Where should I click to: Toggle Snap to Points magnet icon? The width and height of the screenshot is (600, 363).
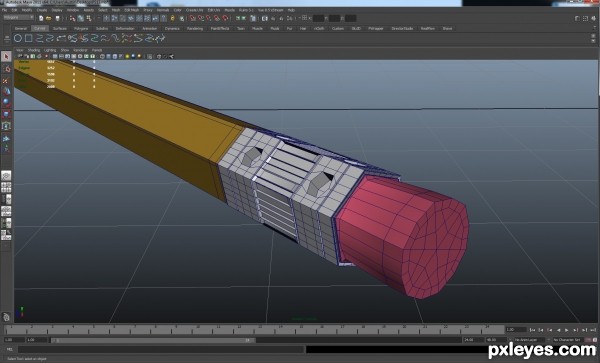tap(209, 18)
